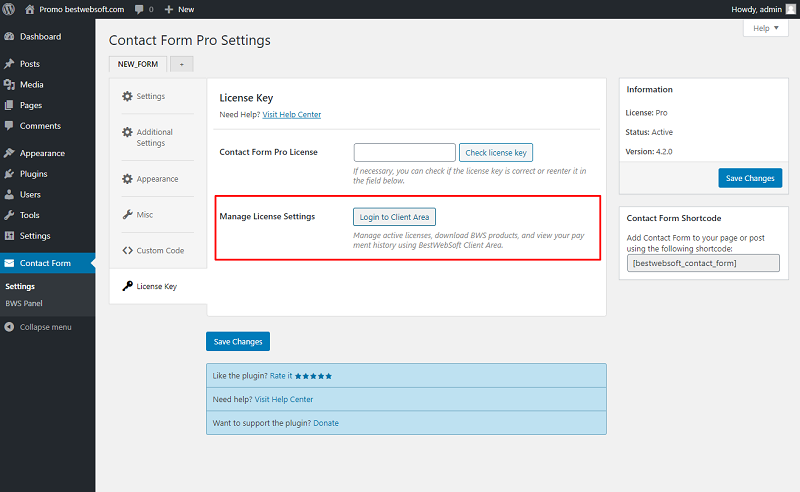
Task: Open Visit Help Center link under License Key
Action: coord(292,115)
